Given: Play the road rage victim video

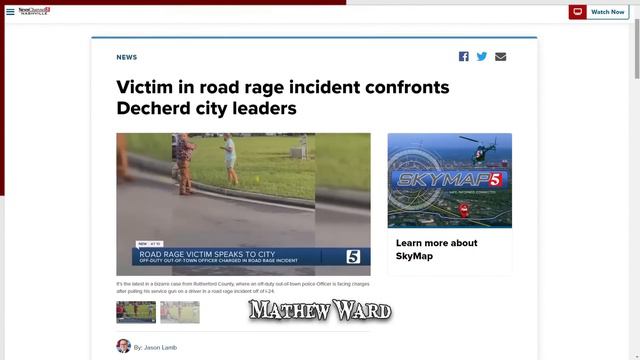Looking at the screenshot, I should point(243,204).
